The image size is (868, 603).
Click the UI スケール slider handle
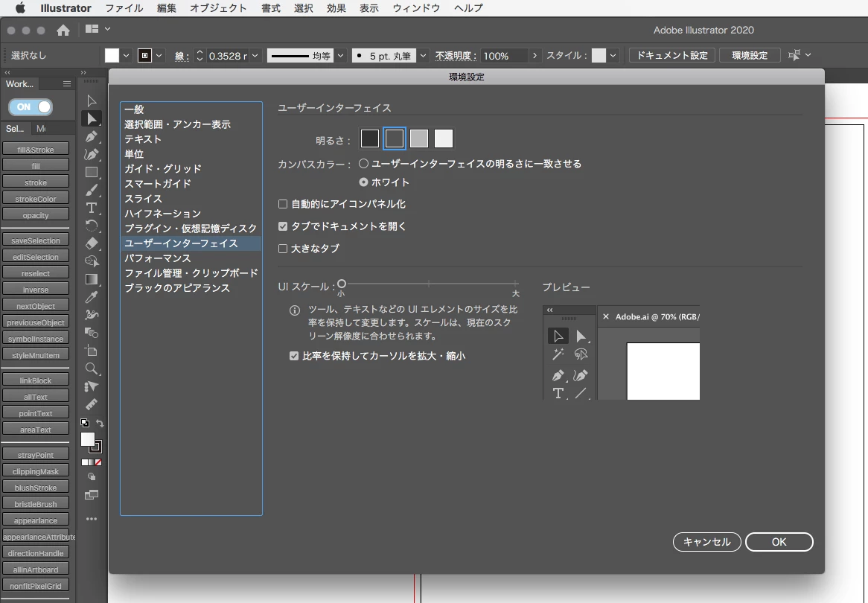[x=342, y=284]
